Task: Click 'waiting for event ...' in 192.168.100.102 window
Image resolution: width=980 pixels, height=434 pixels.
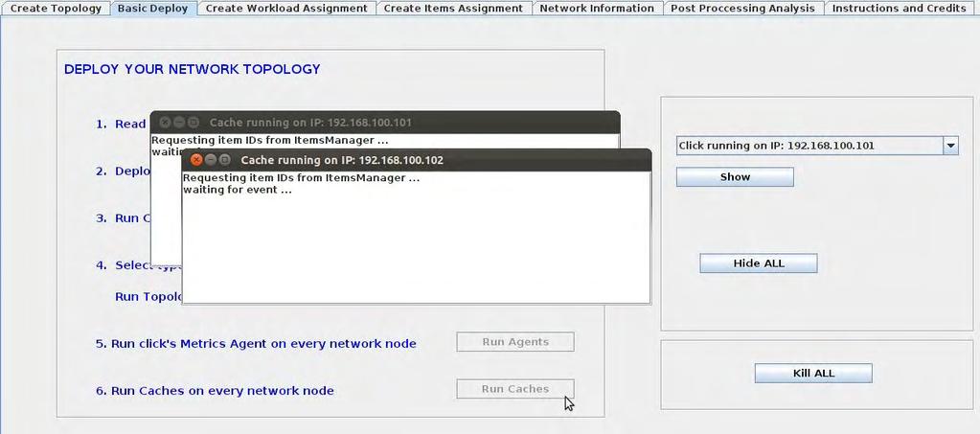Action: point(237,190)
